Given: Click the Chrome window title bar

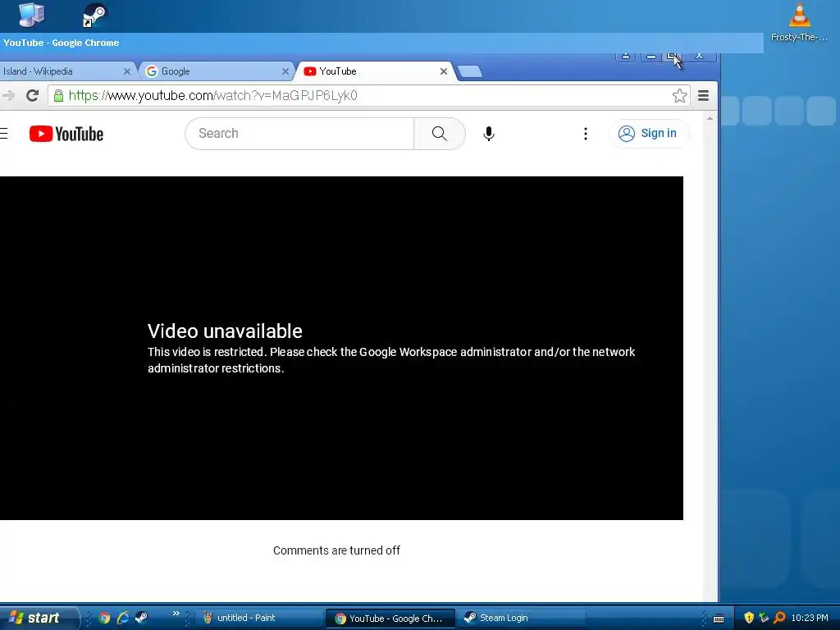Looking at the screenshot, I should (x=381, y=43).
